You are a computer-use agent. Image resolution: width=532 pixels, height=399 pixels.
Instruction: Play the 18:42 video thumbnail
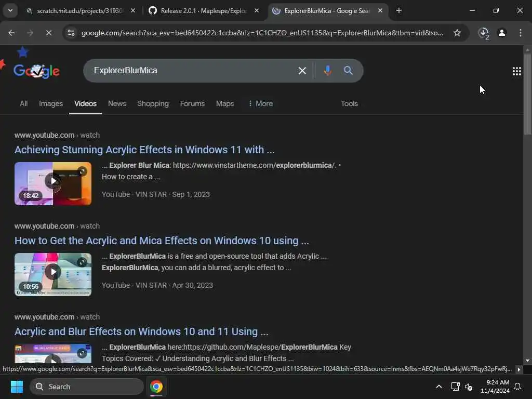(x=53, y=183)
